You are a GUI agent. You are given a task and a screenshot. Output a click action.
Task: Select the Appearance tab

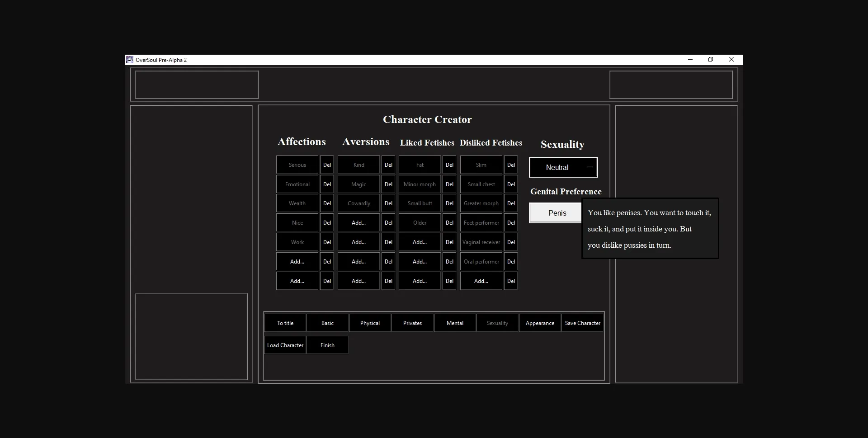coord(540,323)
